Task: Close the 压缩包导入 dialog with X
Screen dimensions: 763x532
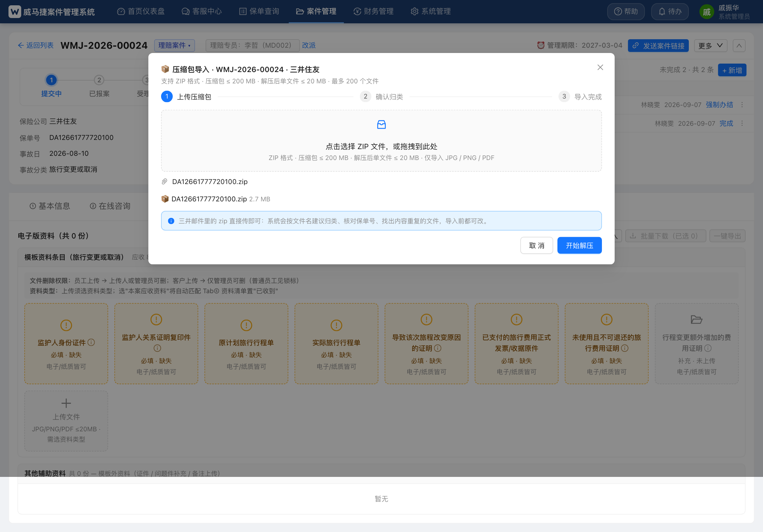Action: pyautogui.click(x=600, y=67)
